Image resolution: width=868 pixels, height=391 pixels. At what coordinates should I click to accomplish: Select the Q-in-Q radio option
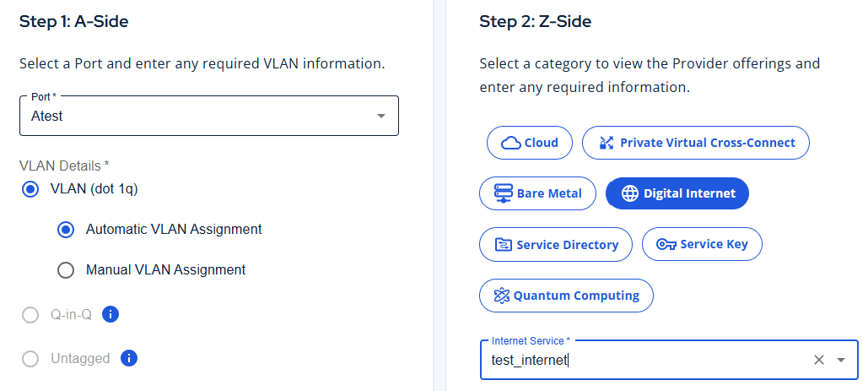tap(30, 315)
